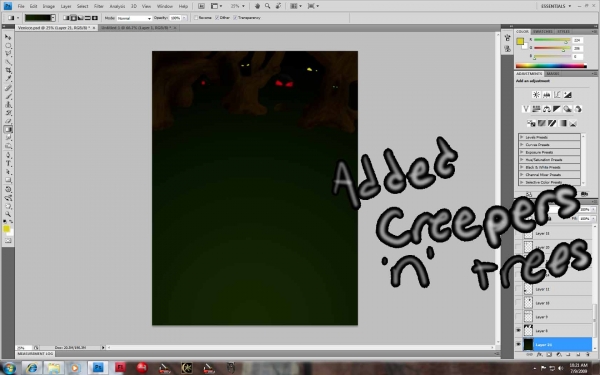Select the Horizontal Type tool
Viewport: 600px width, 375px height.
click(x=8, y=164)
